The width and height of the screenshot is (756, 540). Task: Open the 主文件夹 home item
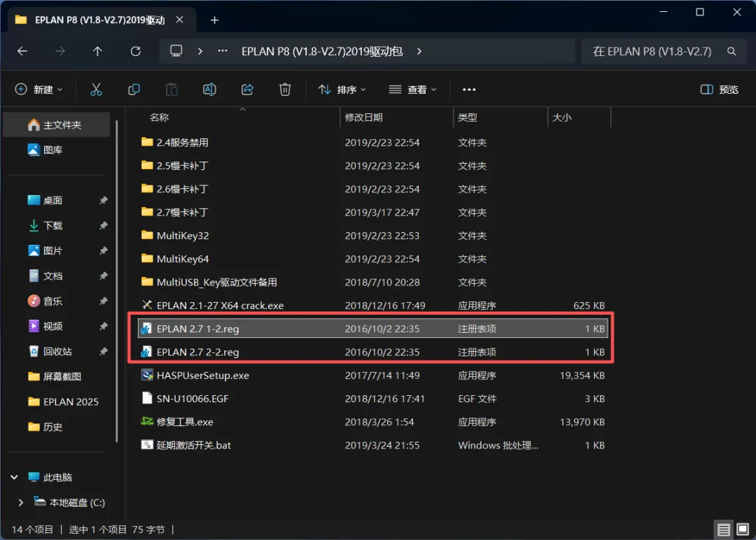coord(57,125)
